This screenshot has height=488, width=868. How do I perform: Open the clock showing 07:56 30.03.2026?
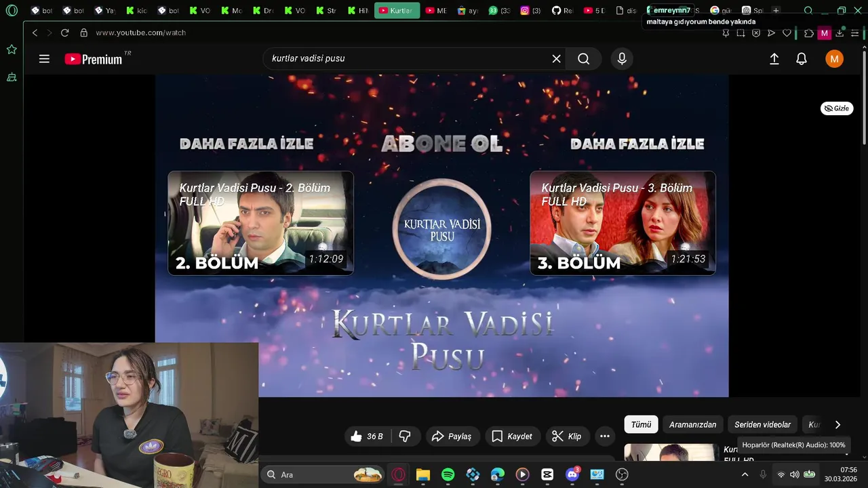[840, 474]
